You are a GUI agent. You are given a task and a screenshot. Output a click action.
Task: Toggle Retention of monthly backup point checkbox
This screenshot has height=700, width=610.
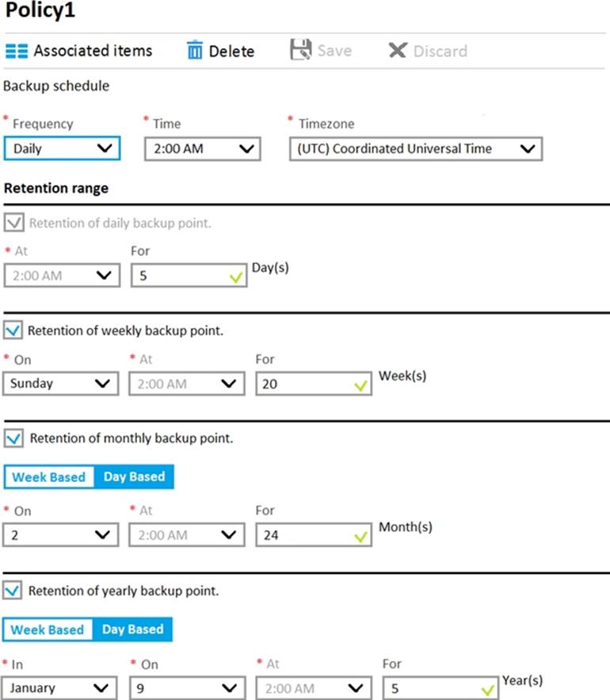click(x=13, y=438)
